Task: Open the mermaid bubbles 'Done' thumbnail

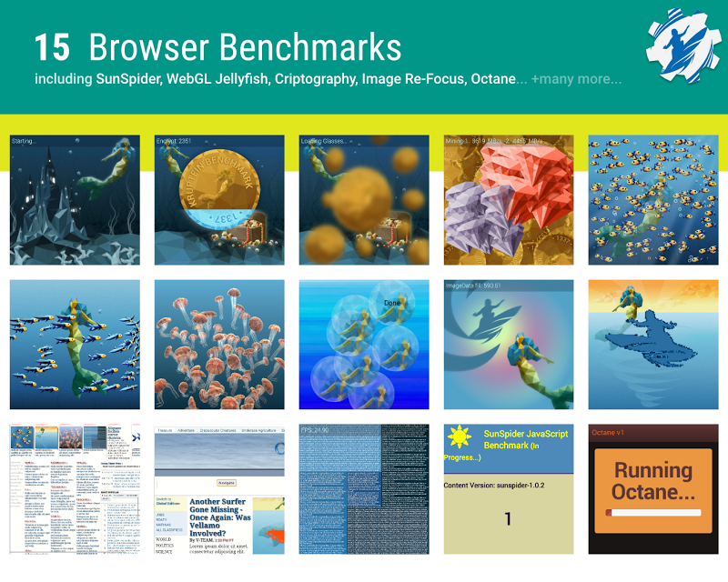Action: (x=364, y=345)
